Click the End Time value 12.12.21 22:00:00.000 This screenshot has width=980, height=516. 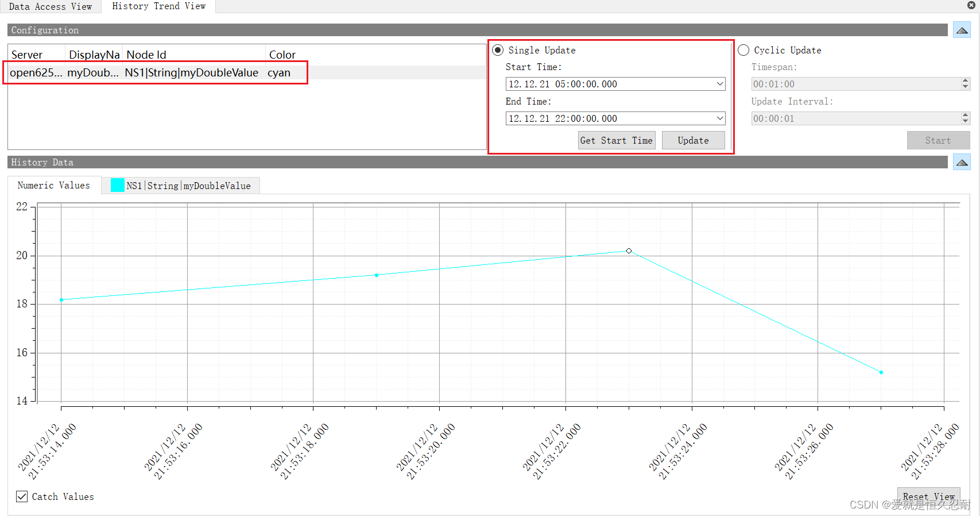click(x=563, y=118)
